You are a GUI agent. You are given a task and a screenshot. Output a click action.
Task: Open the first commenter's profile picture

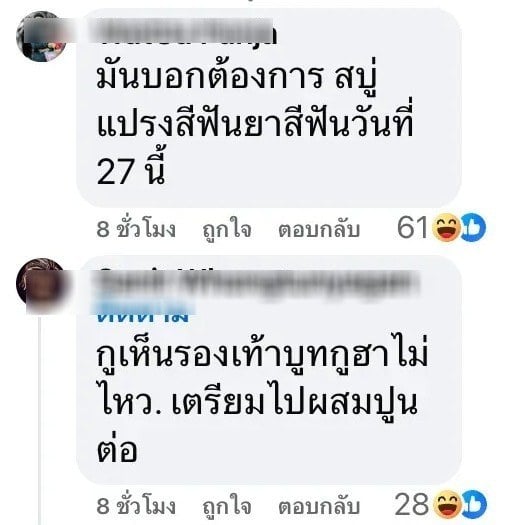point(42,36)
